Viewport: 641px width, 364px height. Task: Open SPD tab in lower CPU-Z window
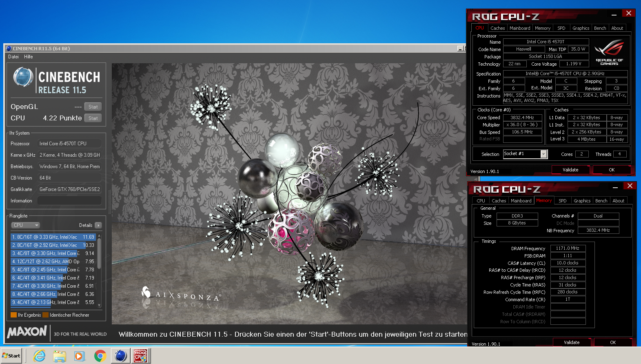[x=563, y=201]
